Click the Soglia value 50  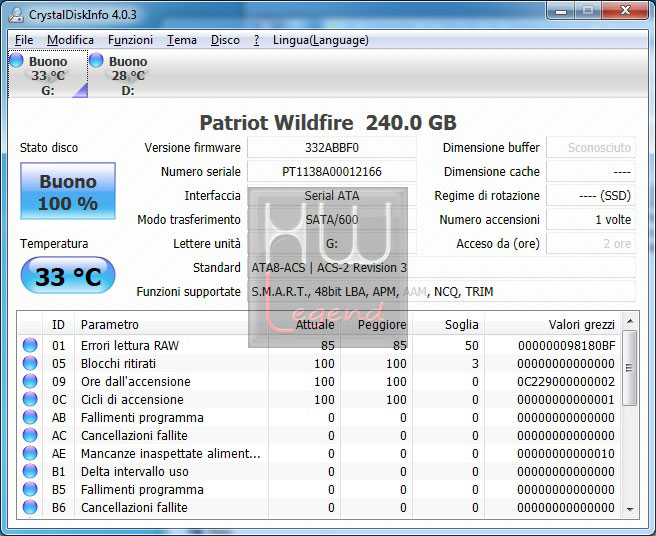pyautogui.click(x=472, y=346)
